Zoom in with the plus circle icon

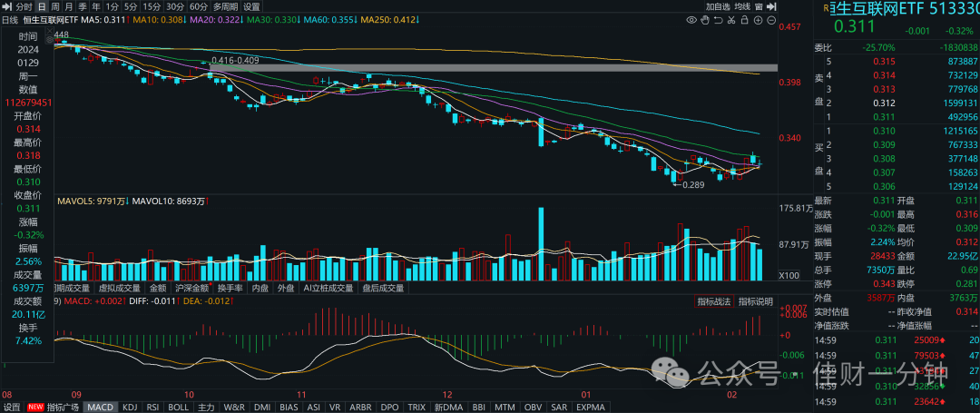758,20
